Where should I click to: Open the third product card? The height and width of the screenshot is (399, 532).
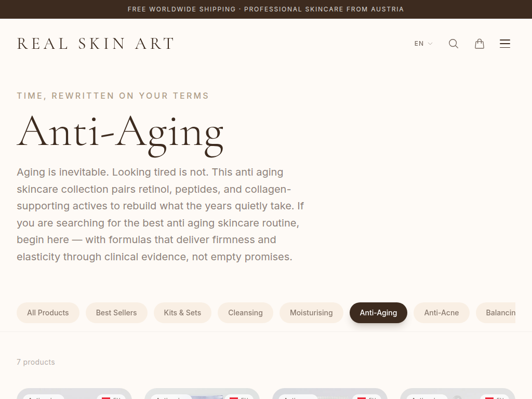tap(330, 394)
